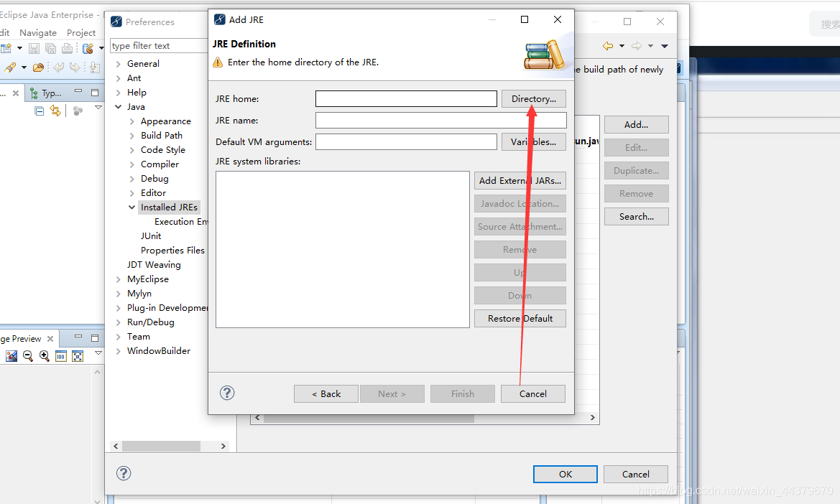The width and height of the screenshot is (840, 504).
Task: Close the Image Preview tab
Action: click(x=50, y=339)
